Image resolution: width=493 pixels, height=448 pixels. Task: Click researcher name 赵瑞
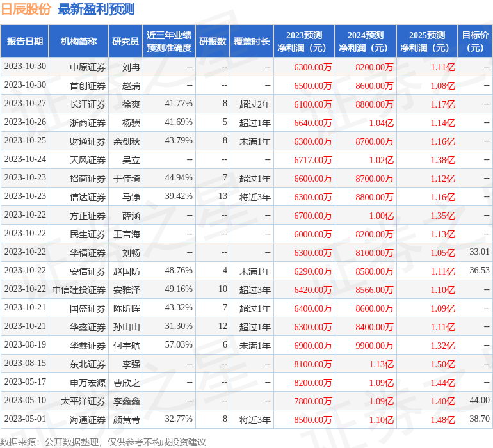131,86
